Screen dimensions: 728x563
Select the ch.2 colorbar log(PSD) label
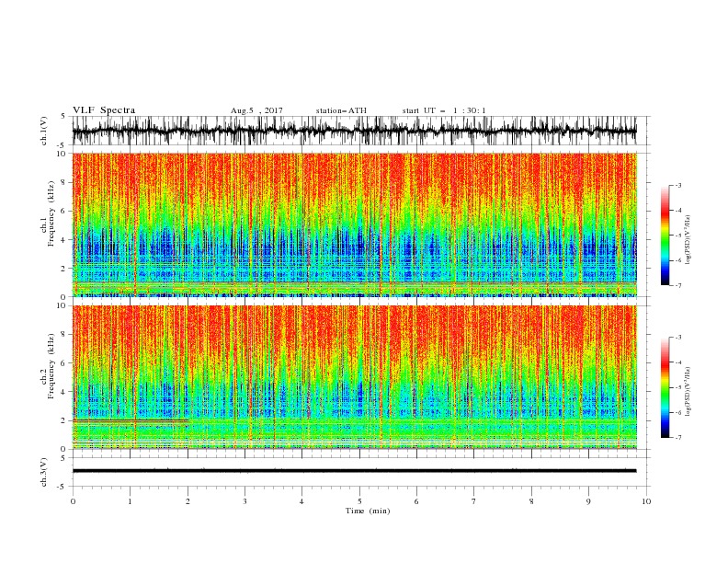pyautogui.click(x=688, y=391)
